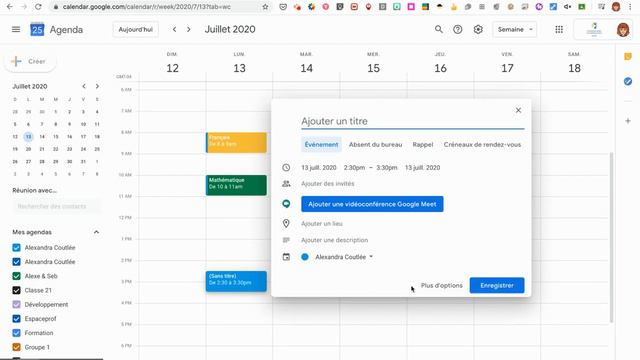
Task: Click the location pin icon
Action: pyautogui.click(x=286, y=223)
